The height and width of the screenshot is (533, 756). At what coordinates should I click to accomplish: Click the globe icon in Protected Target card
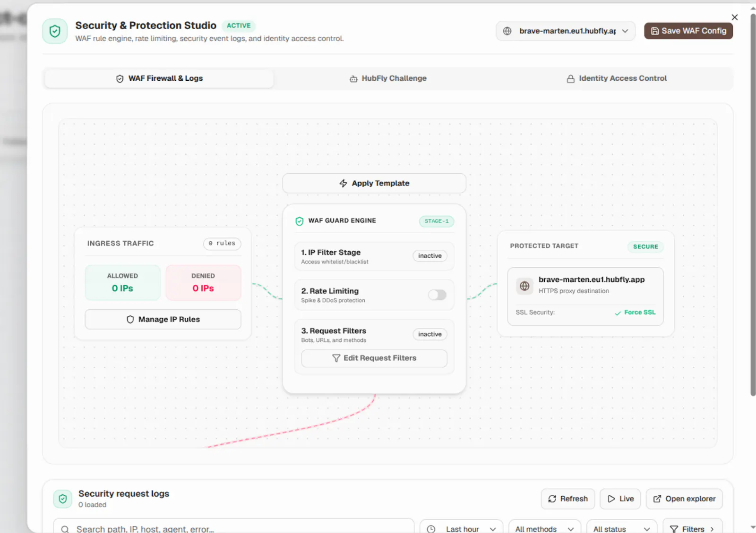tap(524, 286)
